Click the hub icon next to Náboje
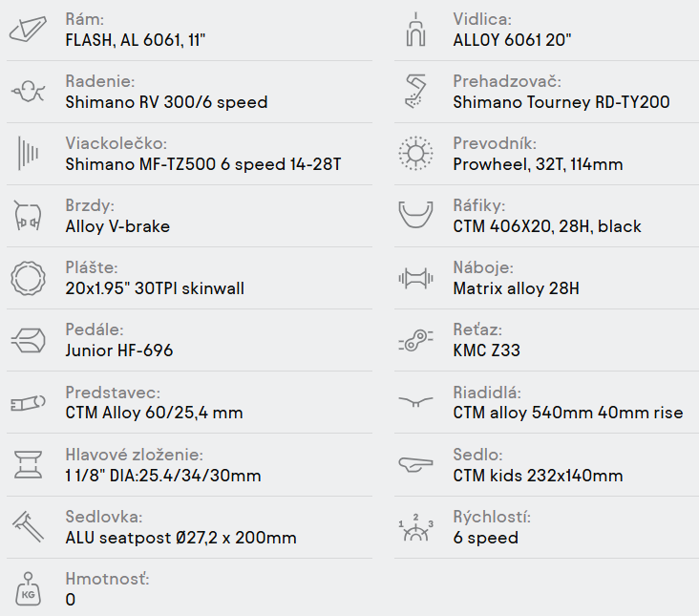699x616 pixels. coord(414,278)
